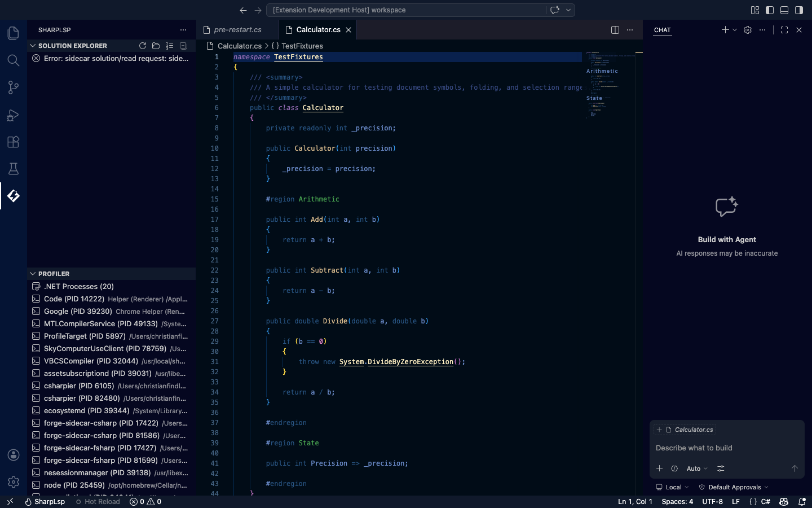Start a new chat with plus icon
This screenshot has height=508, width=812.
pos(725,30)
